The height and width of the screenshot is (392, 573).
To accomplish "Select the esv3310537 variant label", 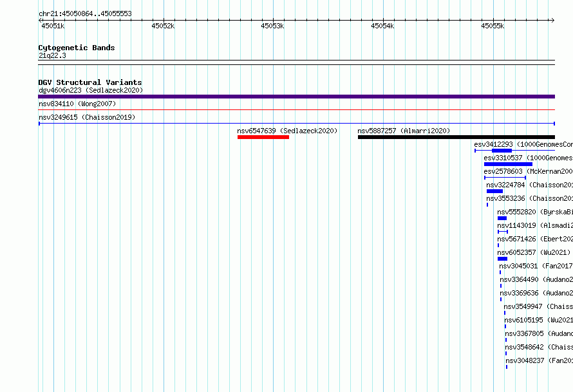I will pyautogui.click(x=528, y=158).
